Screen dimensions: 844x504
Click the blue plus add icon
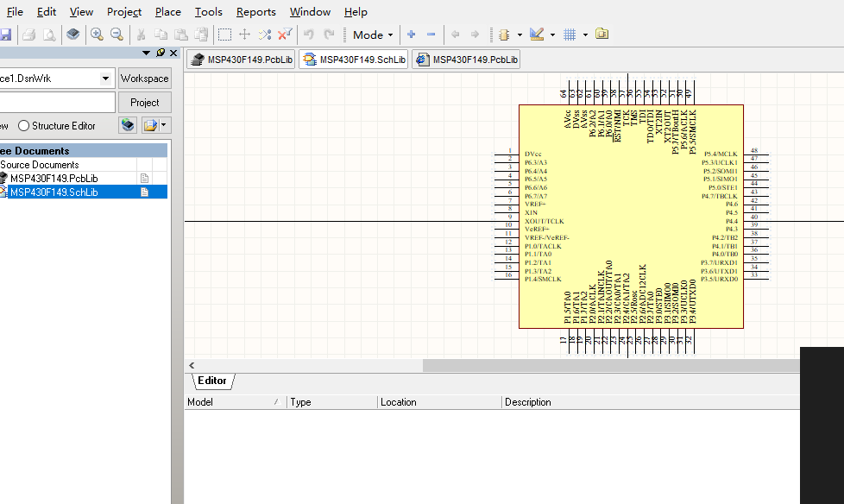(411, 35)
